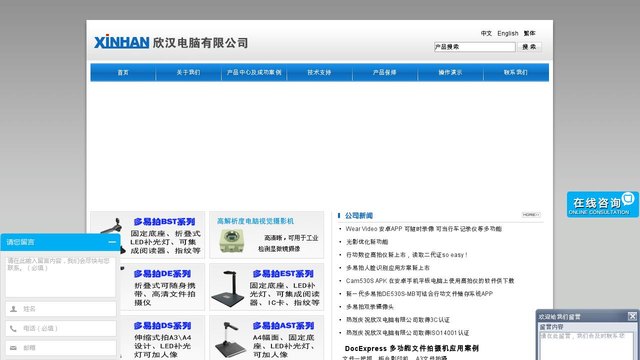
Task: Switch language to 繁体
Action: (x=529, y=33)
